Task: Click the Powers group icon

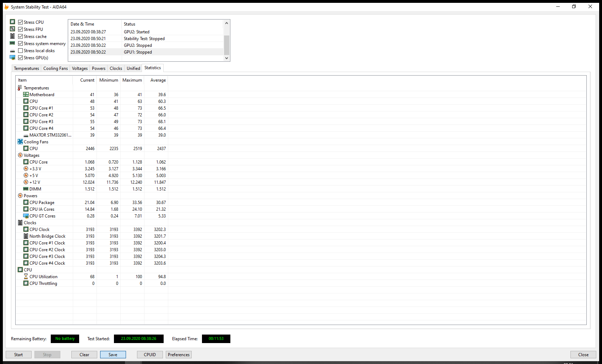Action: (20, 195)
